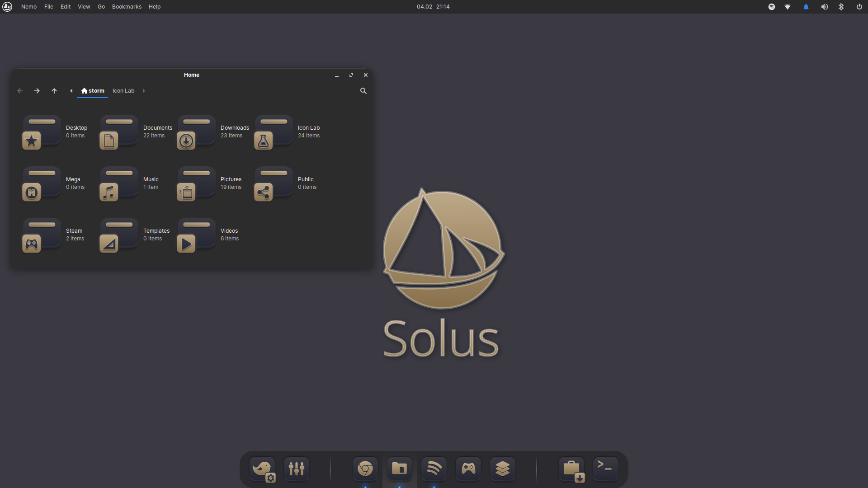
Task: Navigate up using the up arrow button
Action: (x=54, y=90)
